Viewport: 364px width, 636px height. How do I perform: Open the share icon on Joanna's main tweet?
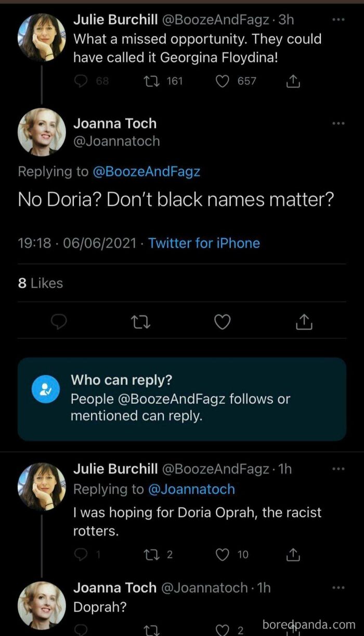click(x=304, y=322)
